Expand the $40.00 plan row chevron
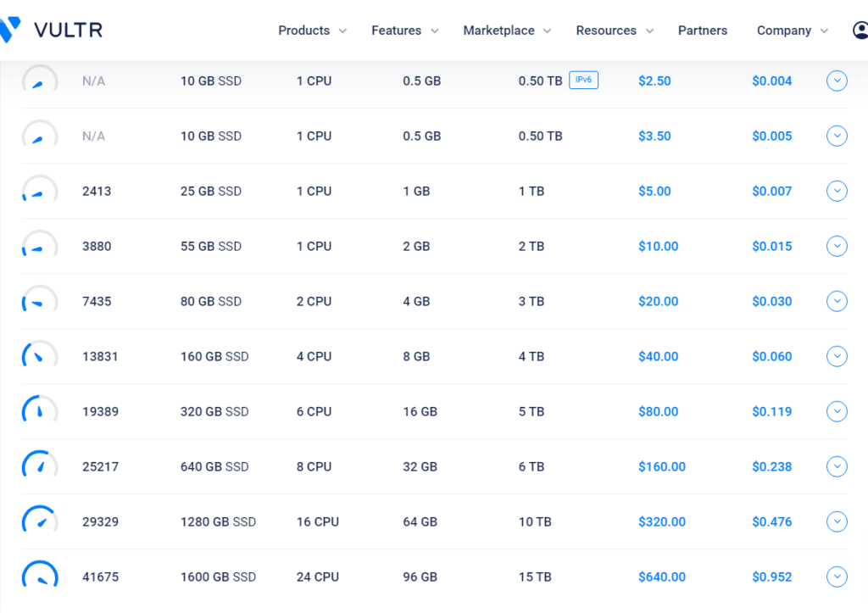This screenshot has width=868, height=613. tap(837, 356)
